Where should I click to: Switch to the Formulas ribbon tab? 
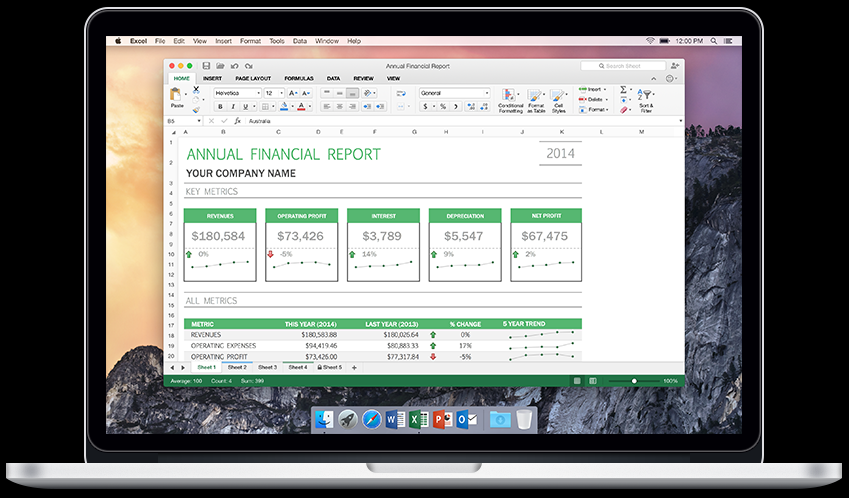point(299,78)
